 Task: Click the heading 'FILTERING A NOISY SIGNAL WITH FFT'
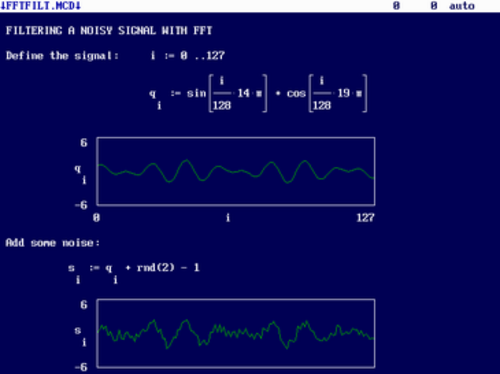(x=109, y=31)
